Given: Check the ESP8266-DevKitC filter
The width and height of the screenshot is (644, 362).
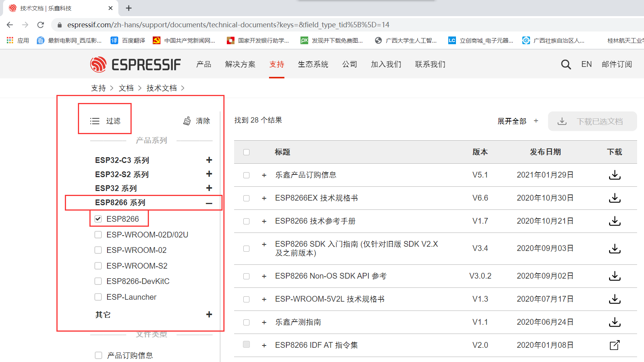Looking at the screenshot, I should (98, 281).
